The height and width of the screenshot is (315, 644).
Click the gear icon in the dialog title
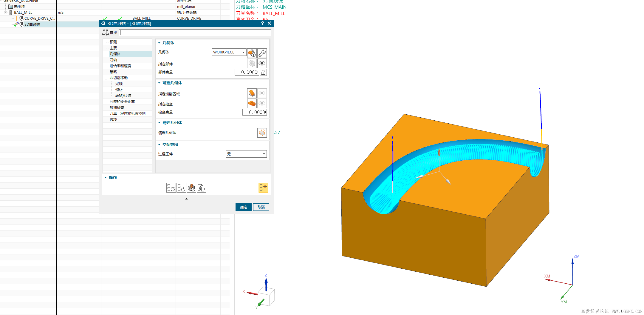pyautogui.click(x=103, y=23)
